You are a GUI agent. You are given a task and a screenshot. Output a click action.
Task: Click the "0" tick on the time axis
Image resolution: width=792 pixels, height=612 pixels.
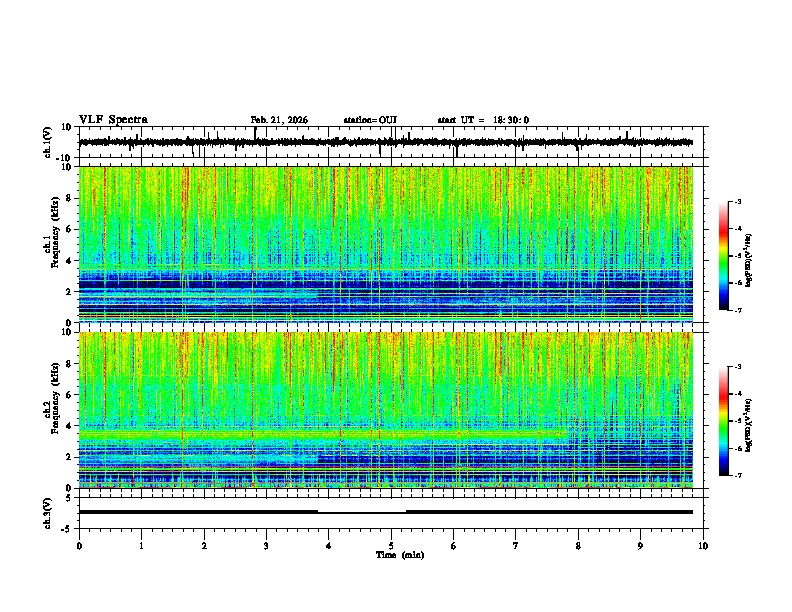79,546
